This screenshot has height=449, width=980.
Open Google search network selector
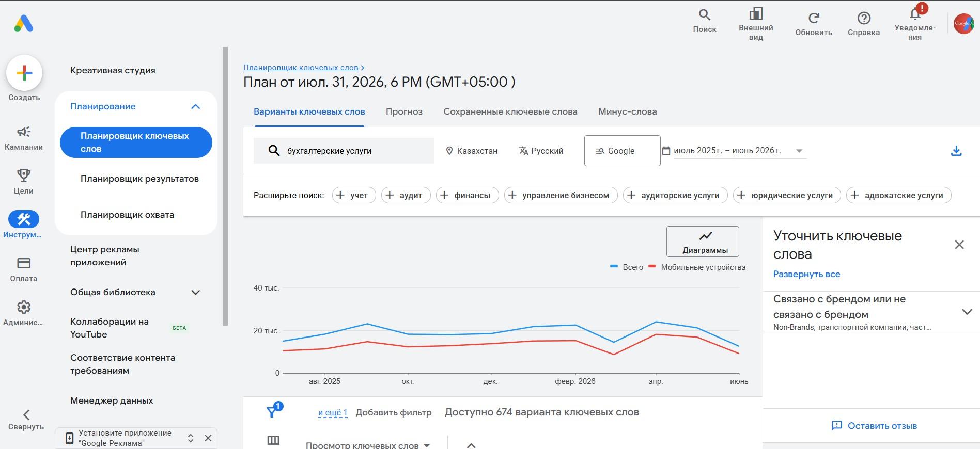[x=622, y=151]
